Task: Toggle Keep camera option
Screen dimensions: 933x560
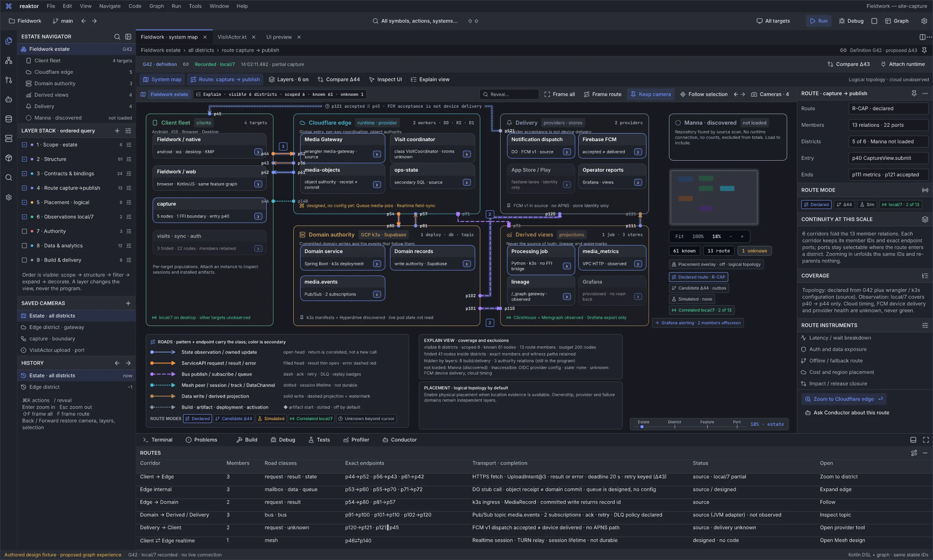Action: tap(650, 94)
